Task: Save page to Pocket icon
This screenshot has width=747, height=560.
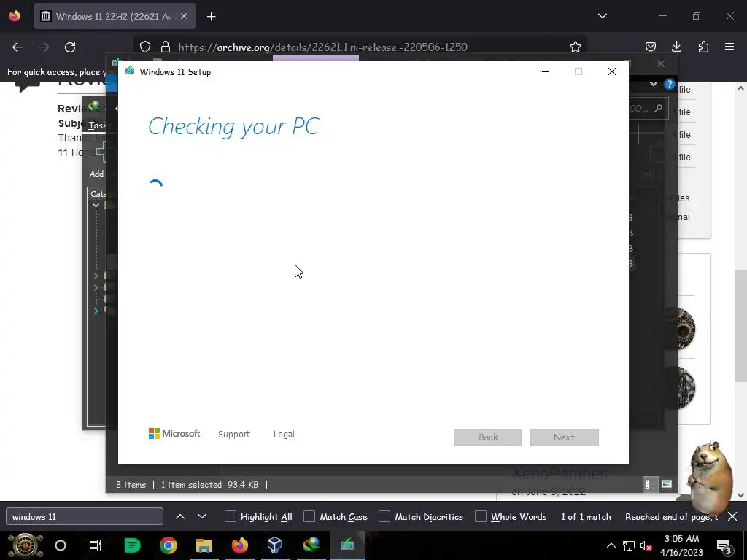Action: [x=650, y=47]
